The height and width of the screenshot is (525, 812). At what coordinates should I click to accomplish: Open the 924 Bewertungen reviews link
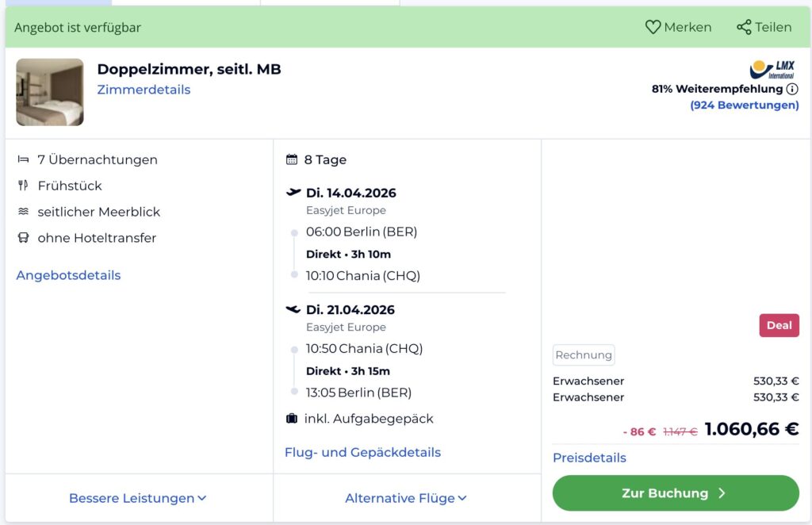click(745, 105)
